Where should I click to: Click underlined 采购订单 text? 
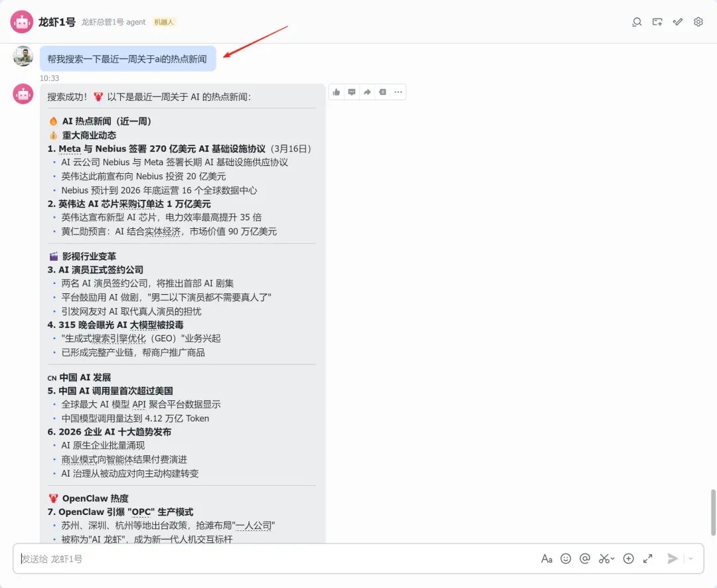[136, 204]
